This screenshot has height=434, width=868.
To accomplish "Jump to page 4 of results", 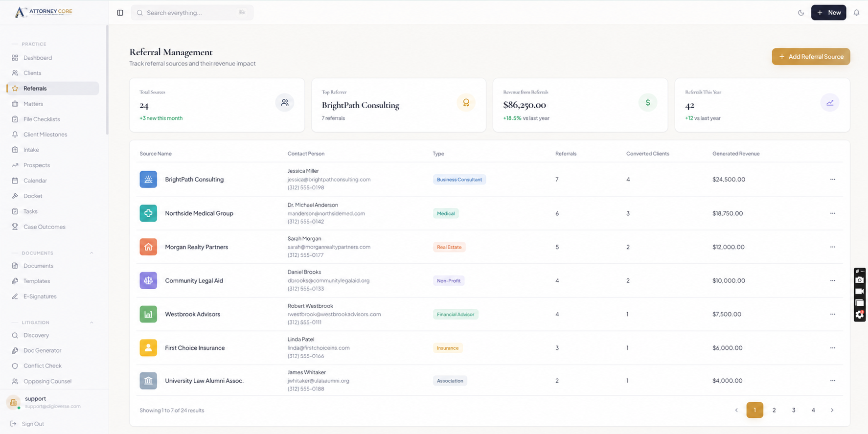I will tap(813, 410).
